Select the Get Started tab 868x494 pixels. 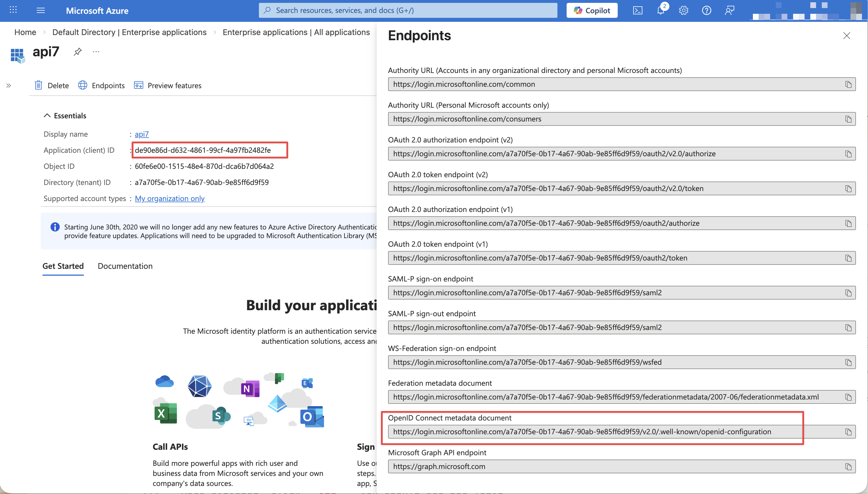63,266
